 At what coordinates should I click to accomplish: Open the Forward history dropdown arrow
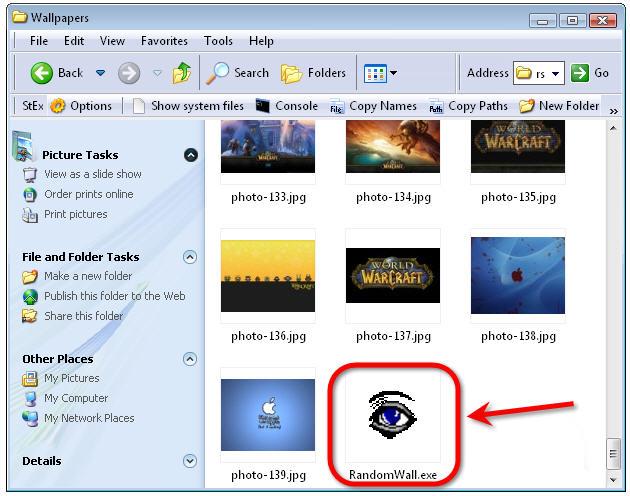[158, 73]
